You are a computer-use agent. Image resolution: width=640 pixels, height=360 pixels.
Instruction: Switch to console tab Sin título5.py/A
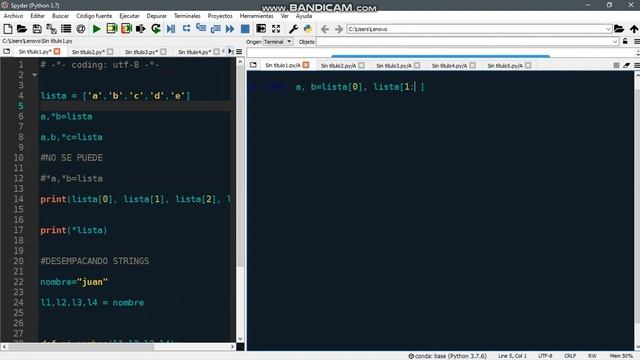pyautogui.click(x=504, y=65)
